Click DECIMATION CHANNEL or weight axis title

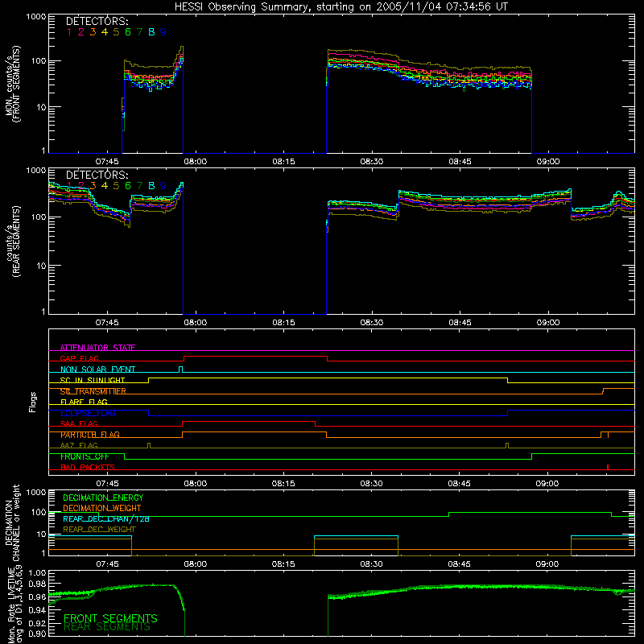[12, 522]
